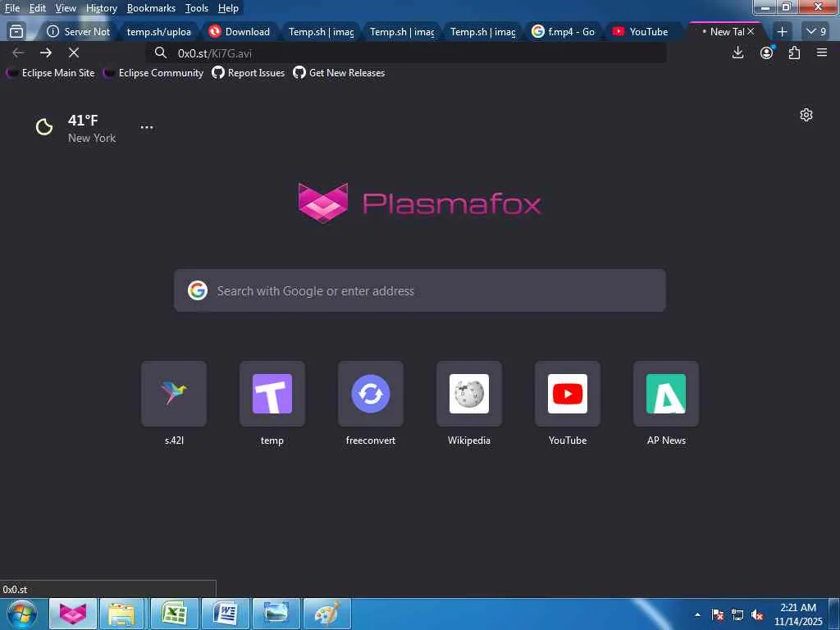840x630 pixels.
Task: Close the New Tab tab
Action: pos(751,32)
